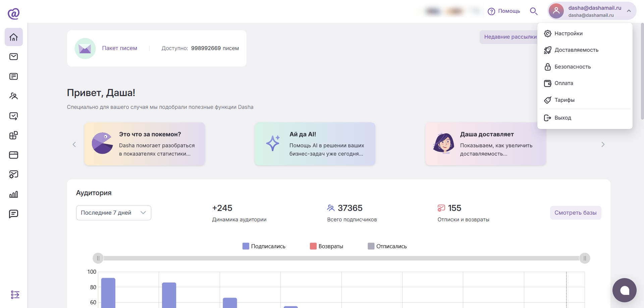
Task: Open the chat messages sidebar icon
Action: tap(14, 214)
